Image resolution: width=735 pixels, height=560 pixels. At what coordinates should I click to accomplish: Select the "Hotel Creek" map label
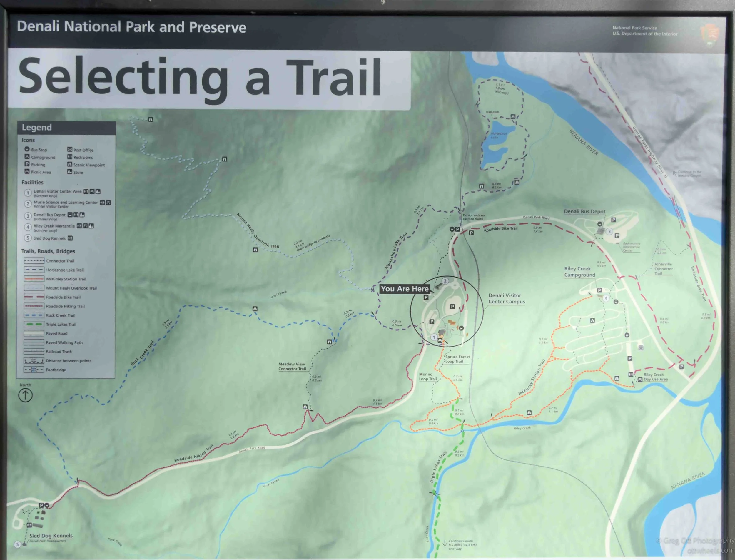click(x=278, y=294)
